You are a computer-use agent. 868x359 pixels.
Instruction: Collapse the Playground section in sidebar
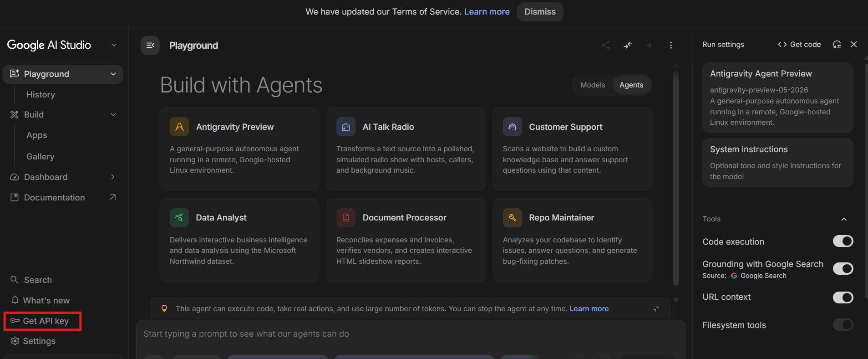click(113, 74)
